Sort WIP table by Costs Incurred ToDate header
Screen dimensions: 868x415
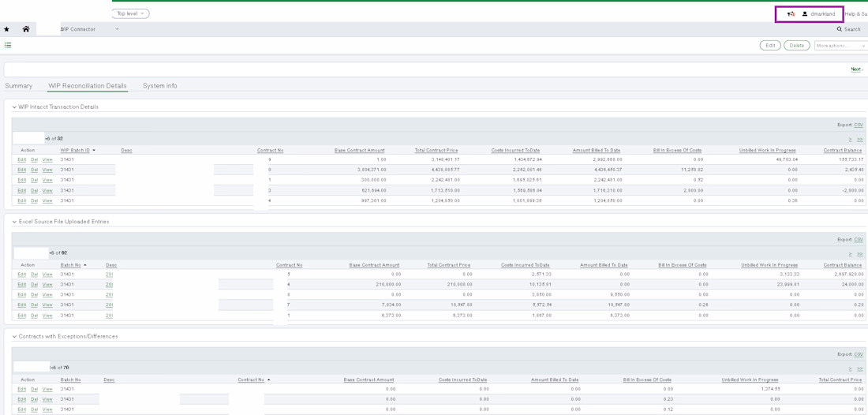coord(515,150)
